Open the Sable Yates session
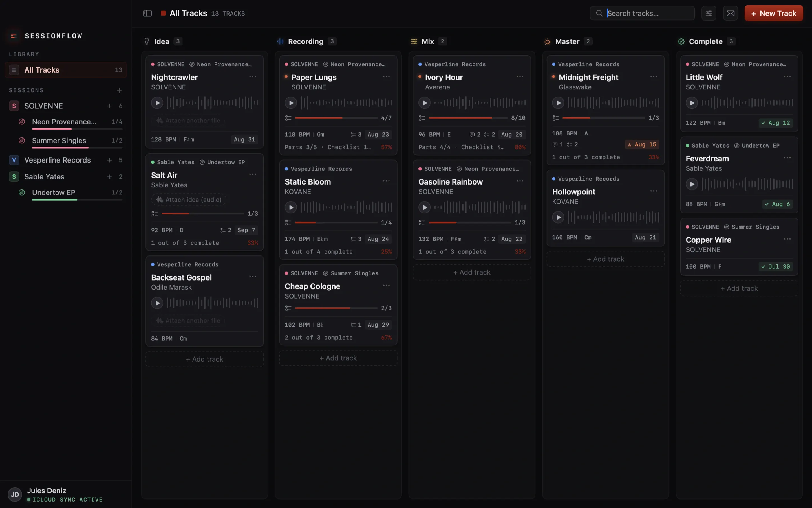The width and height of the screenshot is (812, 508). 66,176
